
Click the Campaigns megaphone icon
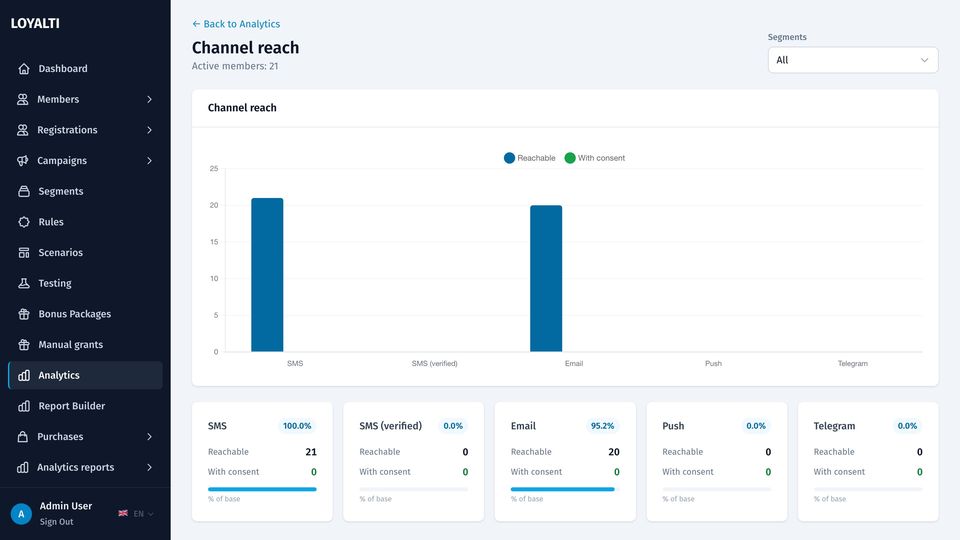23,160
